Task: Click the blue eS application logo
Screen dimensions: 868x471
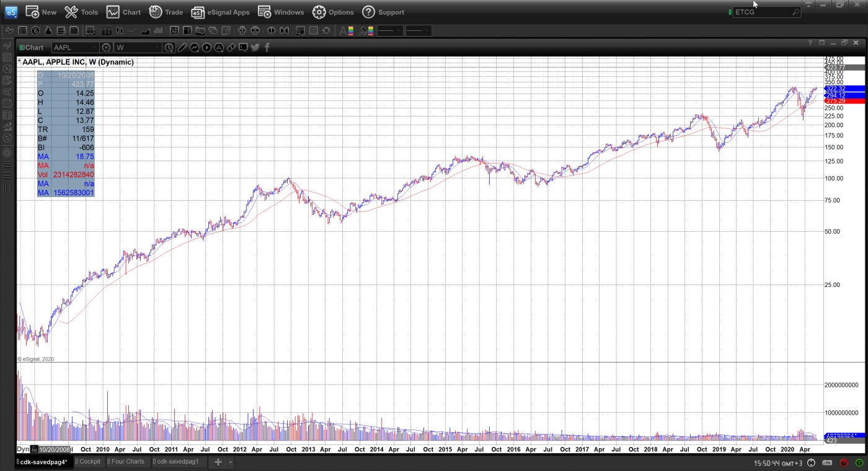Action: 11,12
